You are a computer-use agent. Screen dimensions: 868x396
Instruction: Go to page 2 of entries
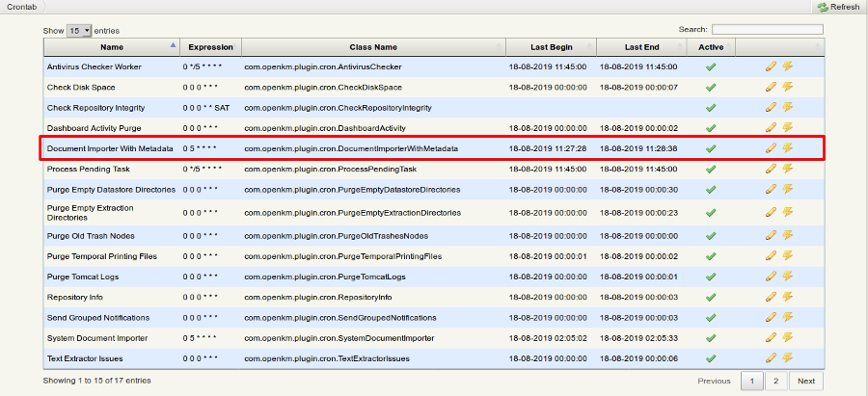pyautogui.click(x=776, y=381)
